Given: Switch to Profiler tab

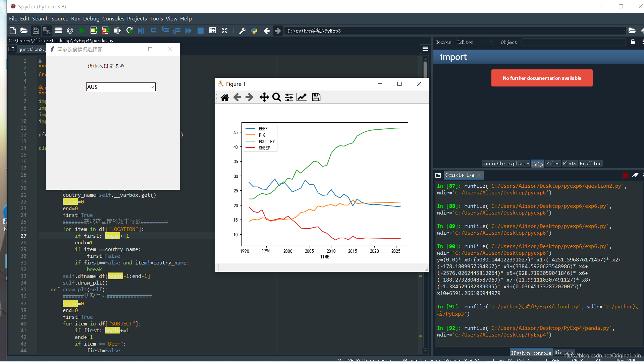Looking at the screenshot, I should pyautogui.click(x=590, y=164).
